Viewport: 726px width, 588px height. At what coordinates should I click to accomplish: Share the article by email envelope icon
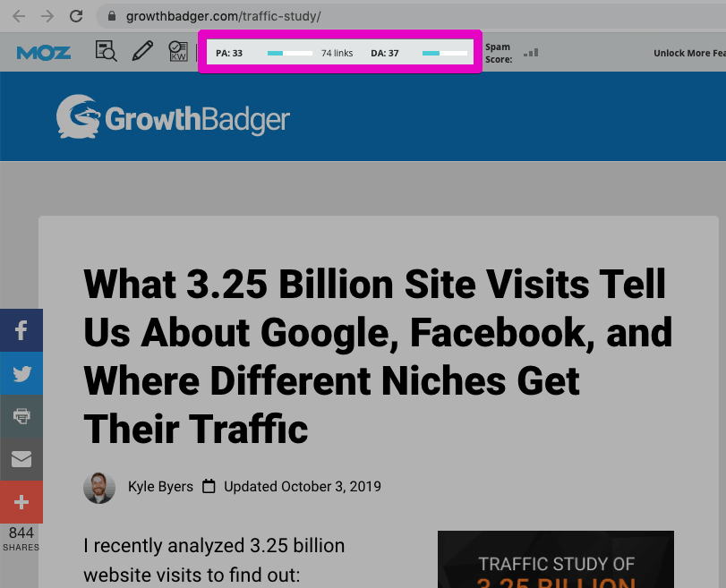(x=21, y=459)
